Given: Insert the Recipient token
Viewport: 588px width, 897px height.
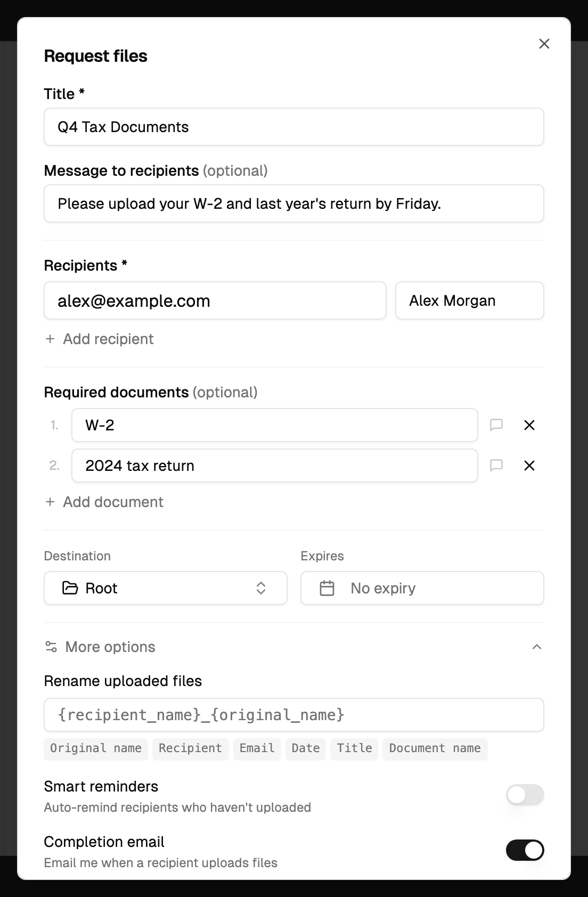Looking at the screenshot, I should tap(191, 748).
